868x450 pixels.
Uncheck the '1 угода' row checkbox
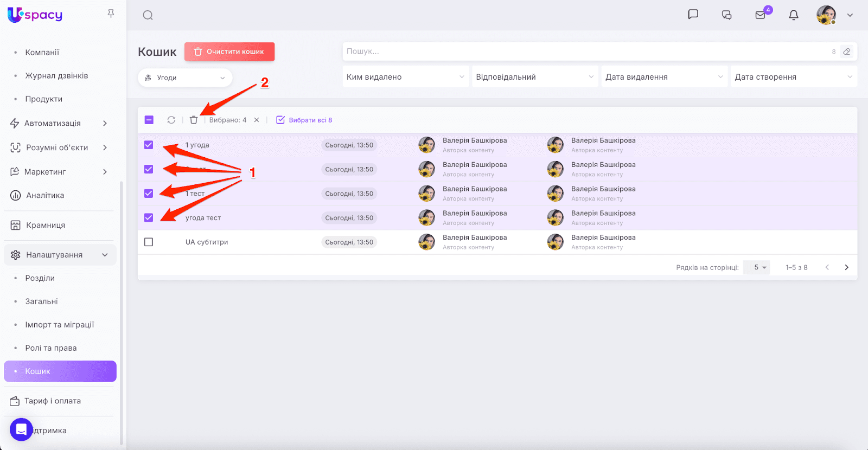click(149, 145)
